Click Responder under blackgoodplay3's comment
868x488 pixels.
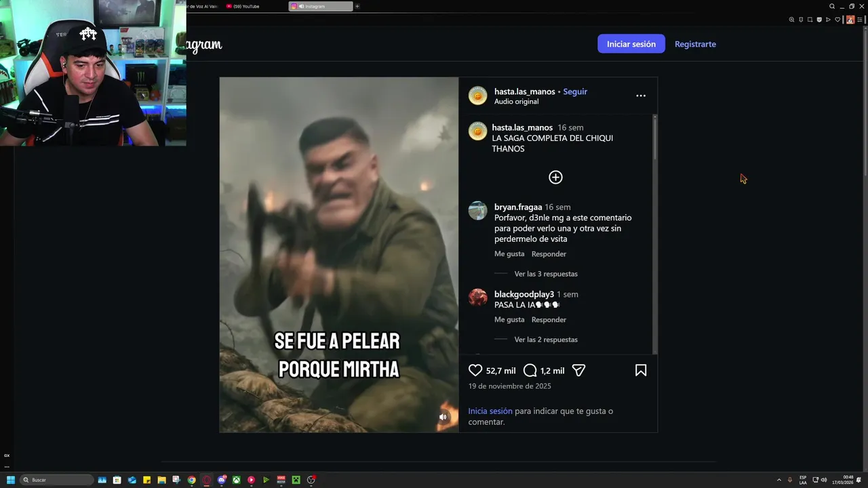coord(549,320)
